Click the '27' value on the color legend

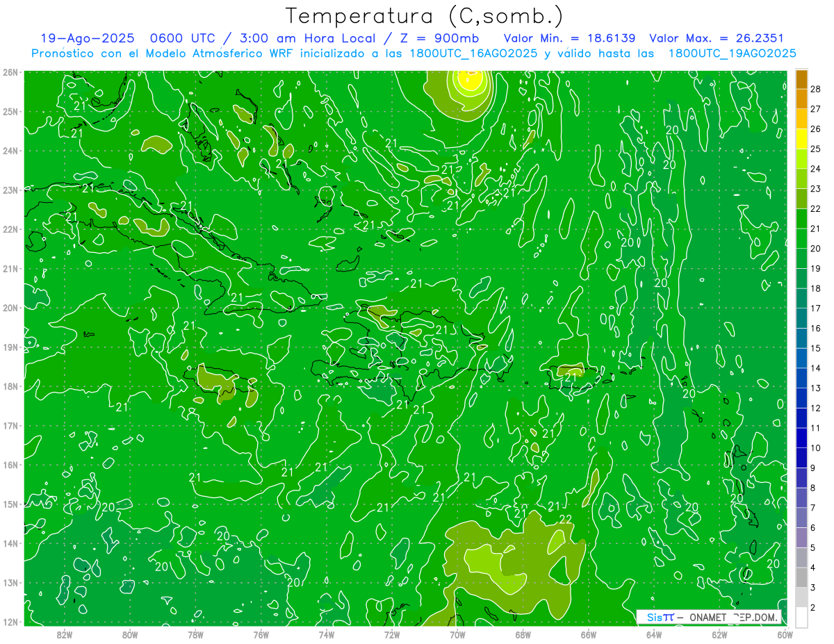pos(816,109)
